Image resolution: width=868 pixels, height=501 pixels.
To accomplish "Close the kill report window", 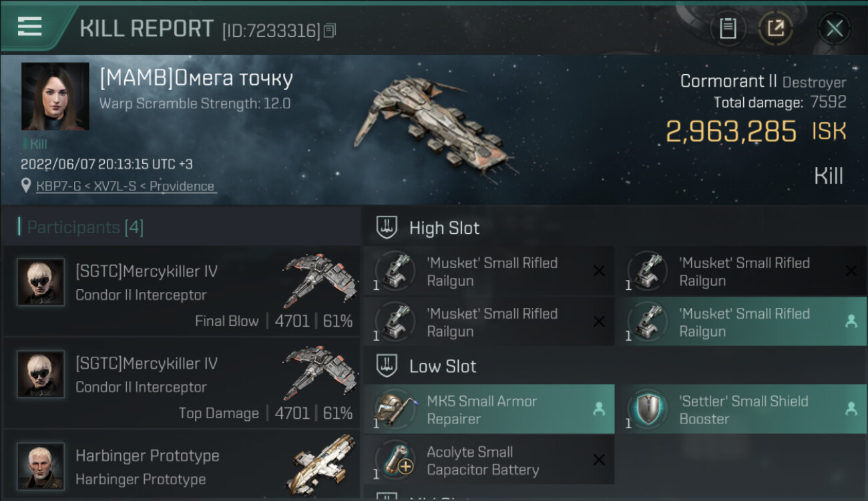I will click(x=834, y=29).
